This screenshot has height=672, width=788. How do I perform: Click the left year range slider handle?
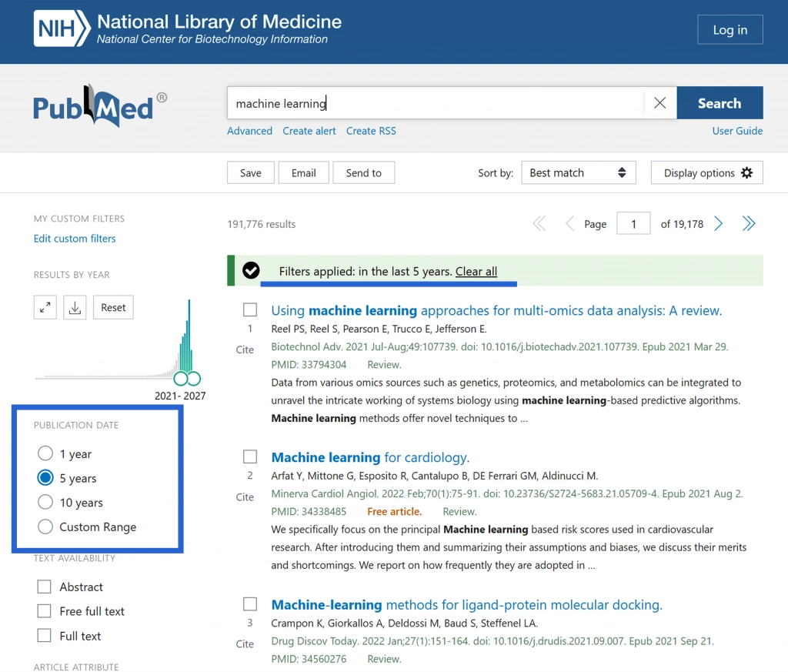click(180, 379)
